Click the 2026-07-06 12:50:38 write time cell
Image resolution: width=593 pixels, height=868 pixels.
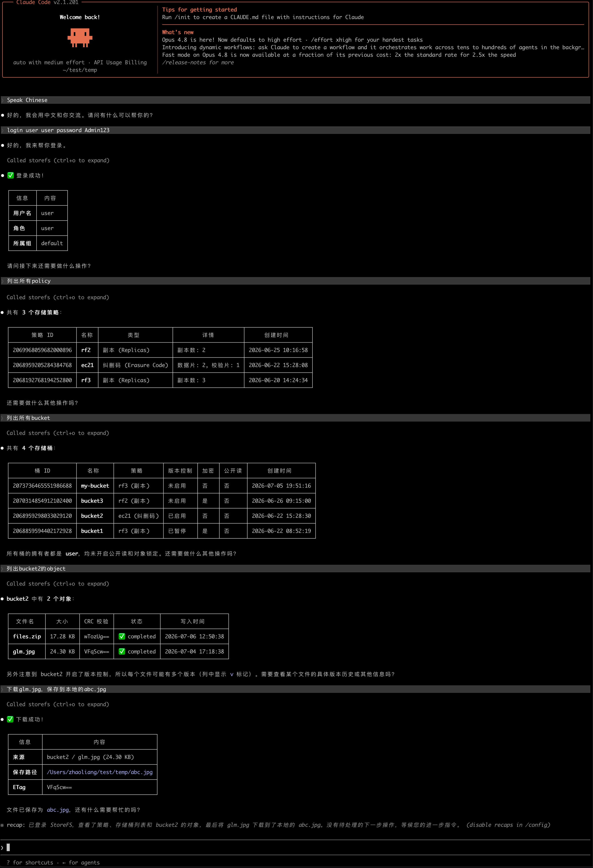(195, 636)
